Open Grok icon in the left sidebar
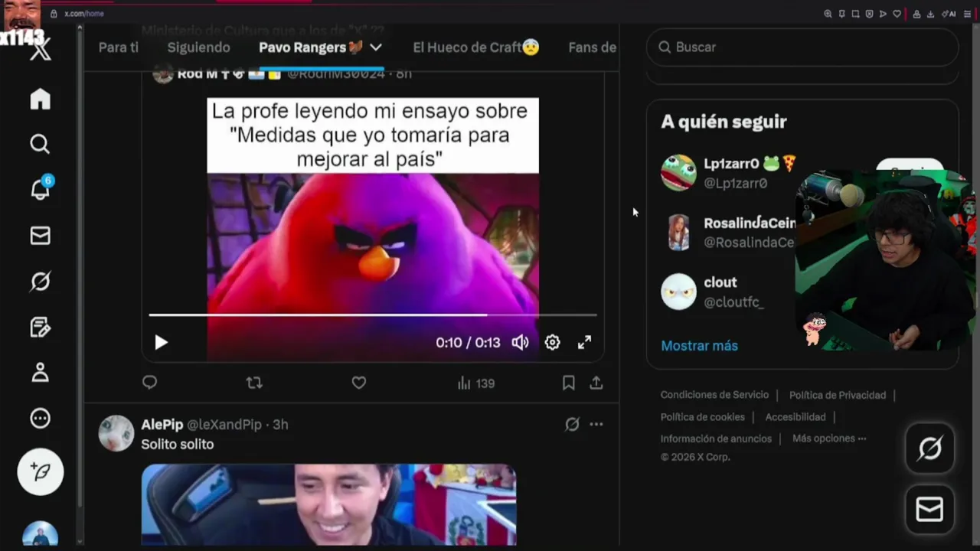This screenshot has height=551, width=980. (x=40, y=282)
